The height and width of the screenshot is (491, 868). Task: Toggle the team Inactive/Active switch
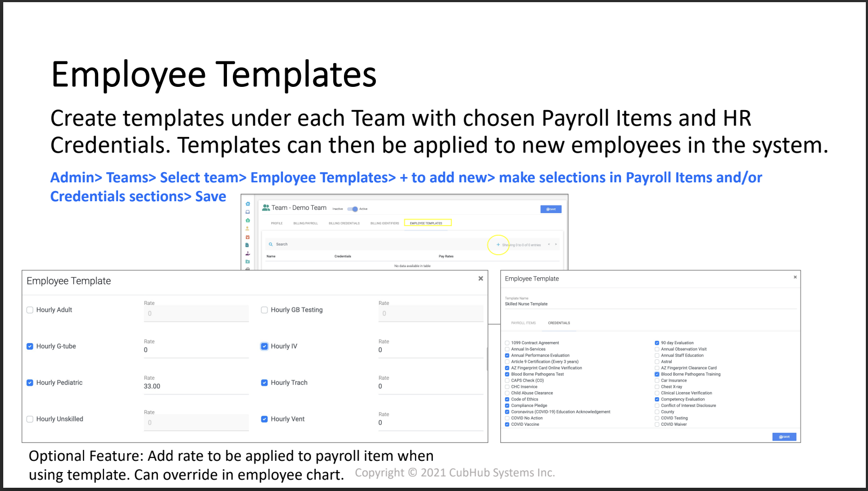tap(353, 209)
